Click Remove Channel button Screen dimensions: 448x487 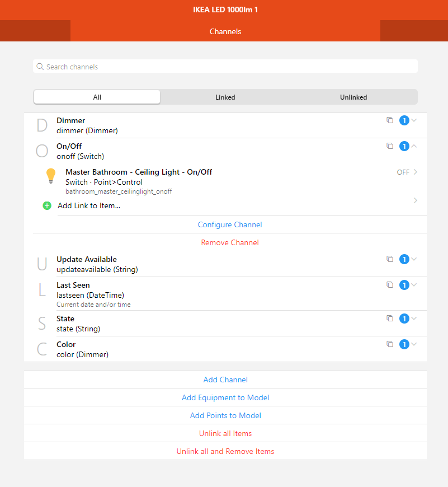(229, 242)
